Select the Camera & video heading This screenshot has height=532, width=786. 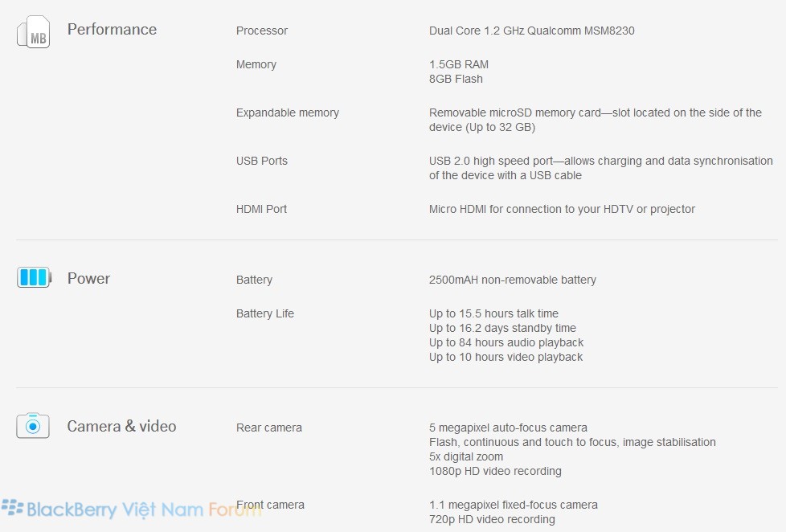tap(122, 426)
